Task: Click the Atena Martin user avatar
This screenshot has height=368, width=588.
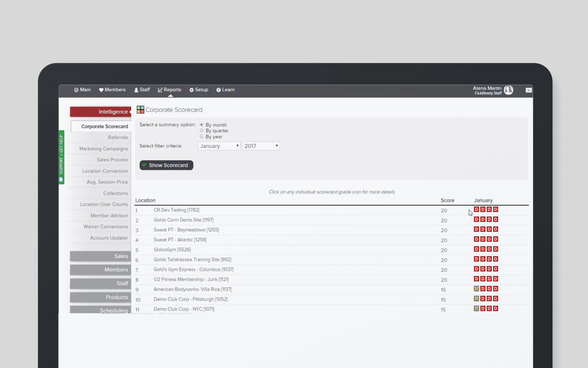Action: click(508, 90)
